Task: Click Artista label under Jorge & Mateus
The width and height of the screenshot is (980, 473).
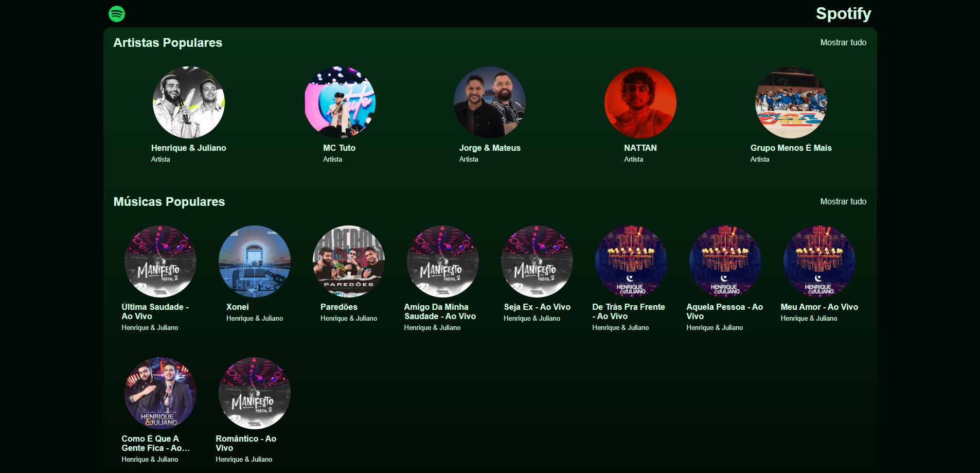Action: coord(469,160)
